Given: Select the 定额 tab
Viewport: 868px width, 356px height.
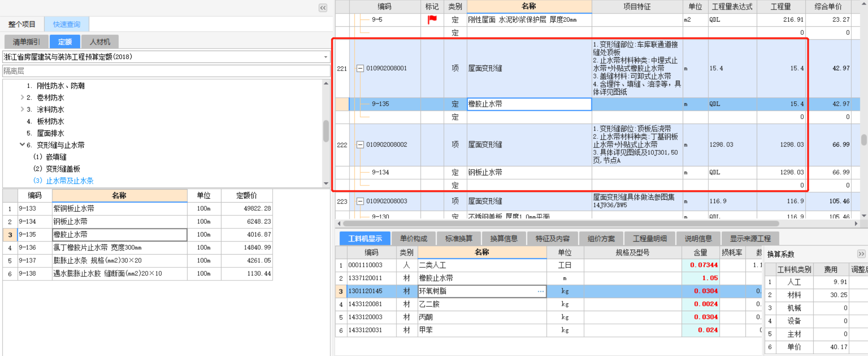Looking at the screenshot, I should (x=65, y=42).
